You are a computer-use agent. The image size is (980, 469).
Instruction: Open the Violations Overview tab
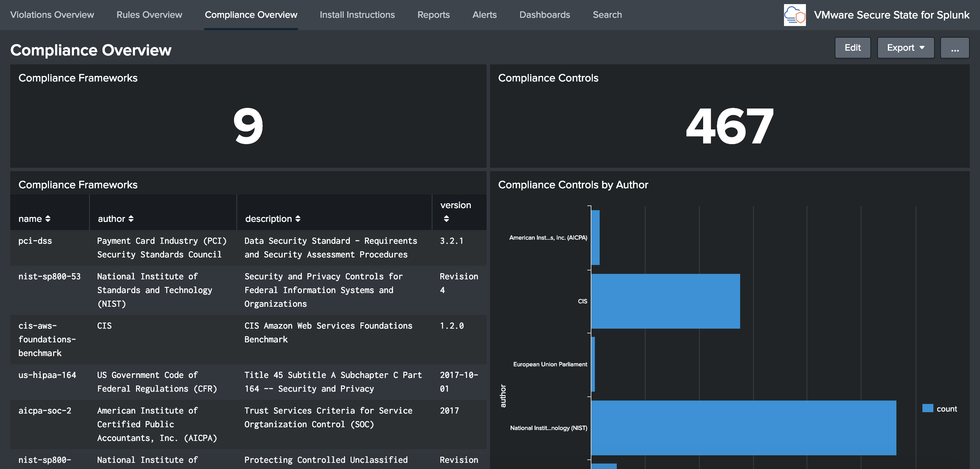52,15
